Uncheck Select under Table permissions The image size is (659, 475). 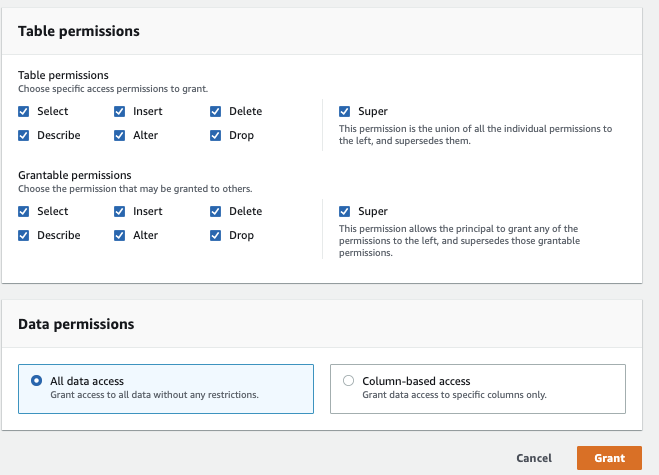[24, 111]
